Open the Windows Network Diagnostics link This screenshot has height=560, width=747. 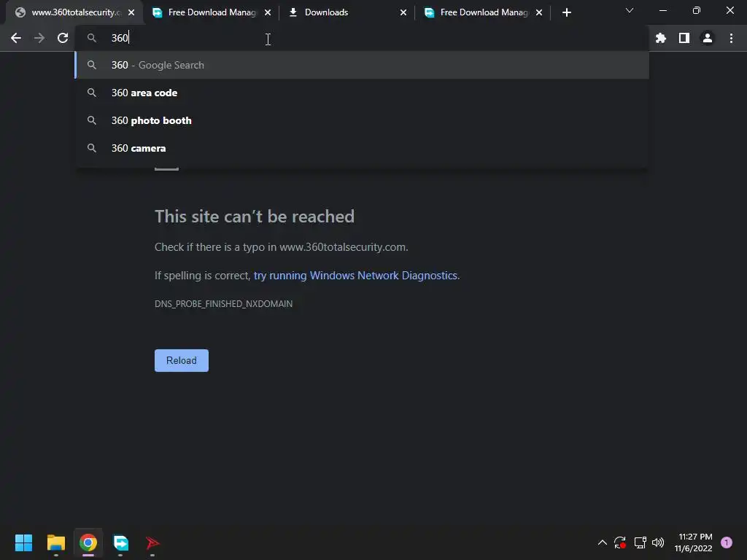[x=355, y=276]
